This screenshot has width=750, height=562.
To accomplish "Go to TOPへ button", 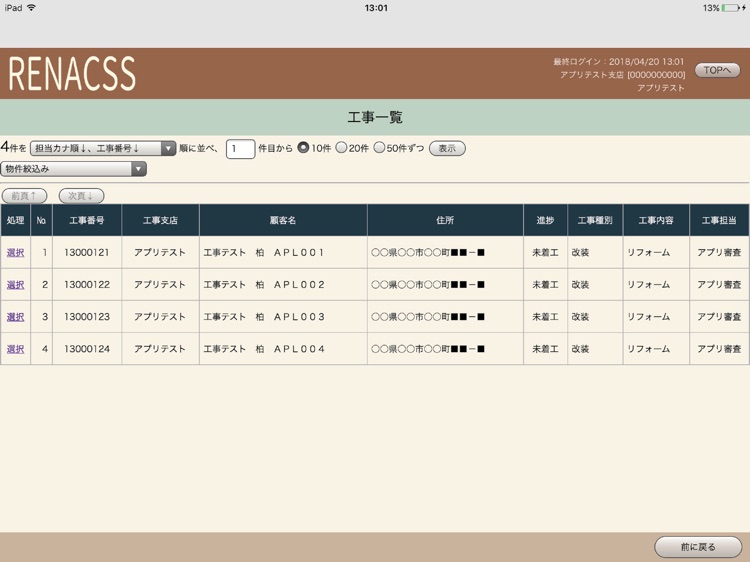I will [717, 70].
